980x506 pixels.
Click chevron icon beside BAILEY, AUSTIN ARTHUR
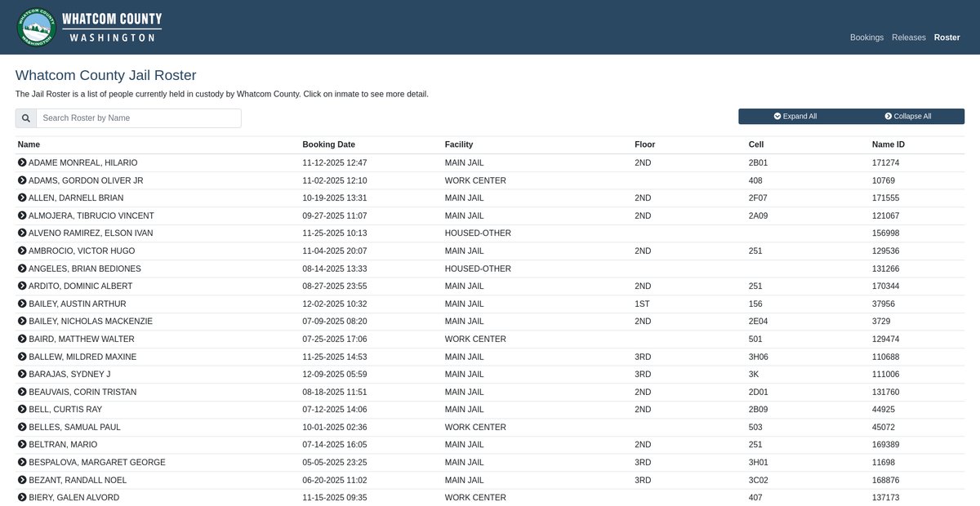click(x=22, y=304)
